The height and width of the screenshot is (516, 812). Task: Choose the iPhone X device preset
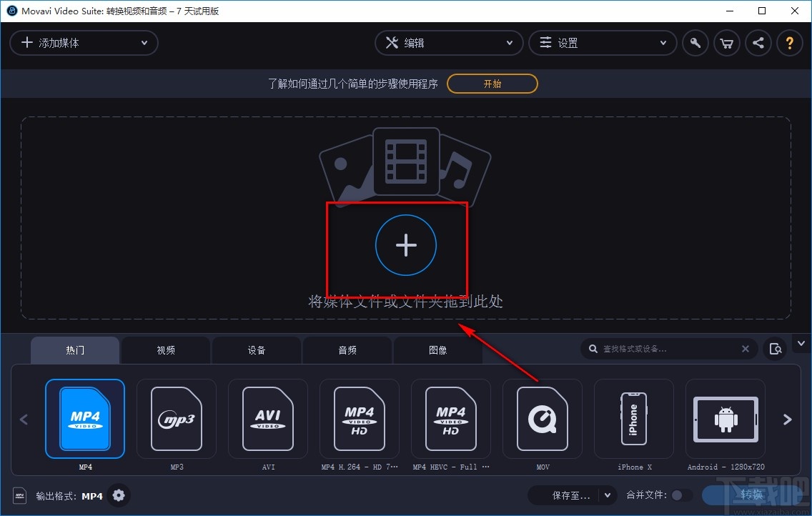click(634, 420)
